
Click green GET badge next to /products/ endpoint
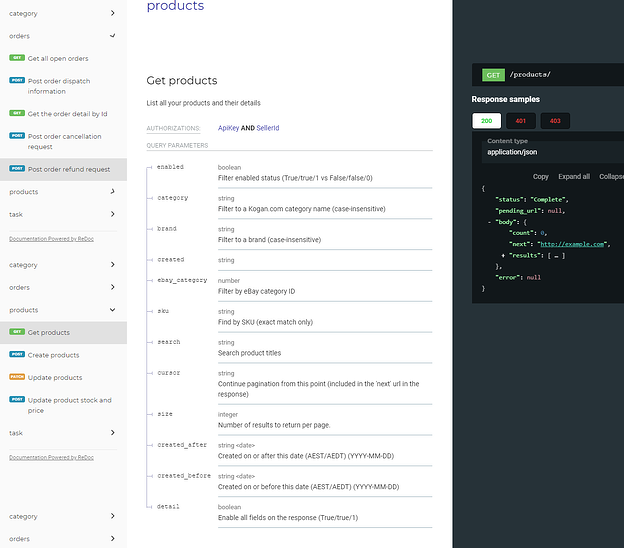tap(493, 75)
